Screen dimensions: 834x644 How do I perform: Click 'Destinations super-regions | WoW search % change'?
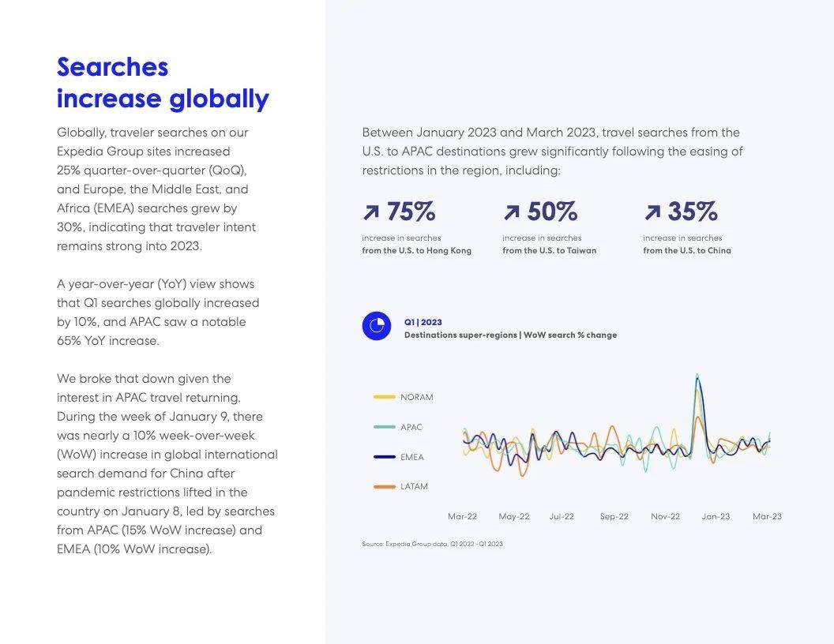[x=511, y=335]
